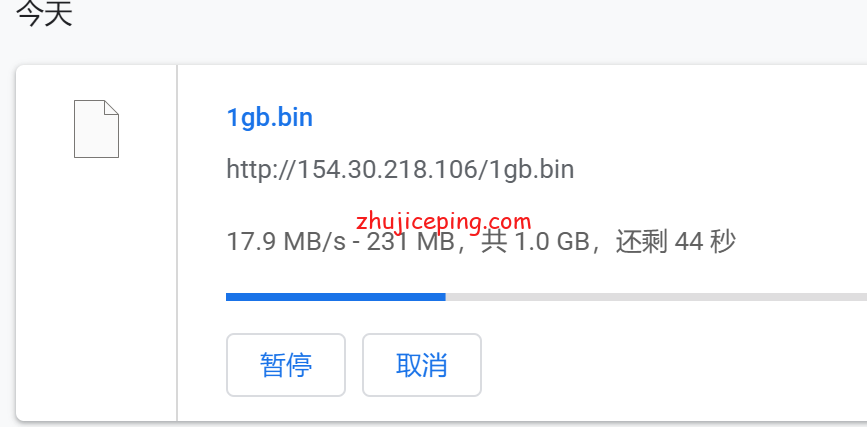
Task: Click the vertical divider beside the file icon
Action: click(177, 243)
